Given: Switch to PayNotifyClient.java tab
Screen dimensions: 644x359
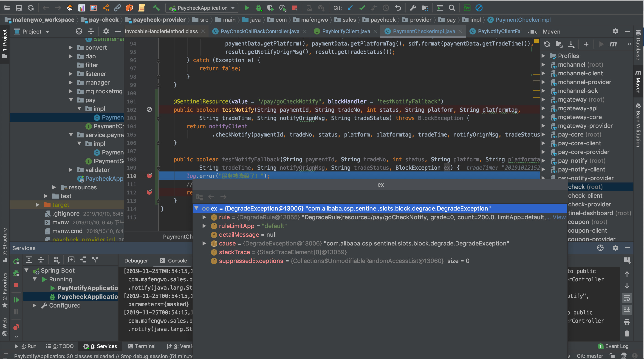Looking at the screenshot, I should click(346, 31).
